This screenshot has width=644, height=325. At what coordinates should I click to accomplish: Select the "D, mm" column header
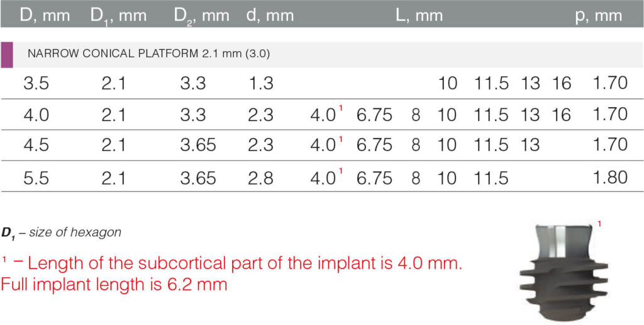coord(45,15)
